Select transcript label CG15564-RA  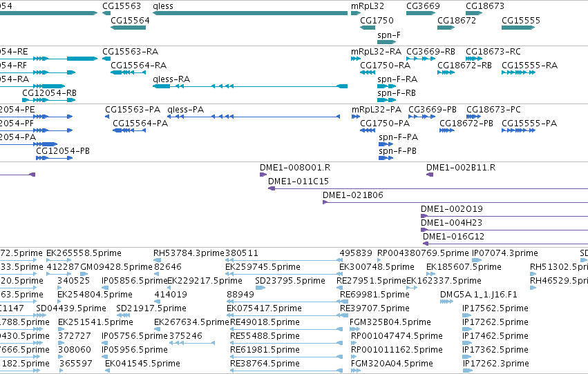click(x=138, y=65)
